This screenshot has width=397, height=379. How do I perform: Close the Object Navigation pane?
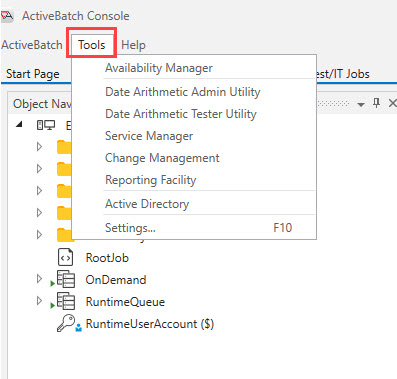[x=392, y=103]
